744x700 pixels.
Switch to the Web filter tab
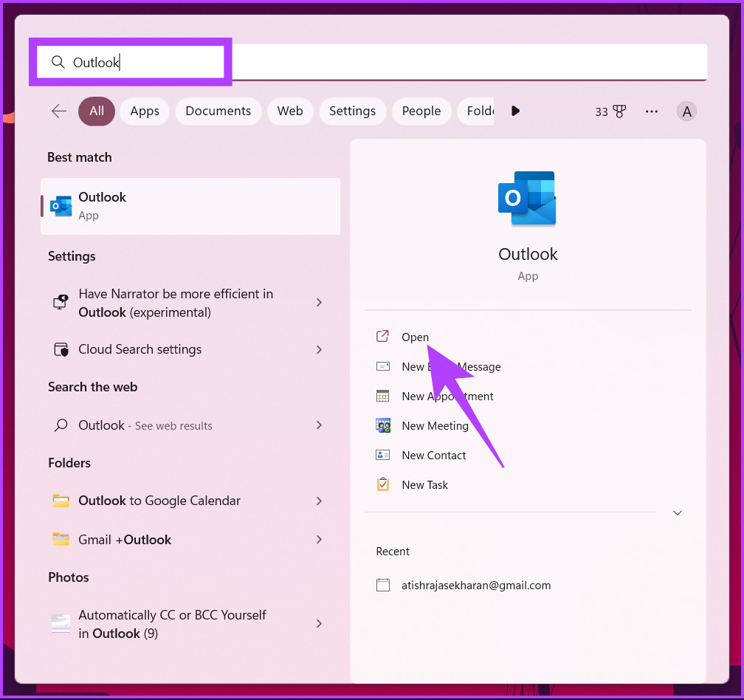(290, 111)
